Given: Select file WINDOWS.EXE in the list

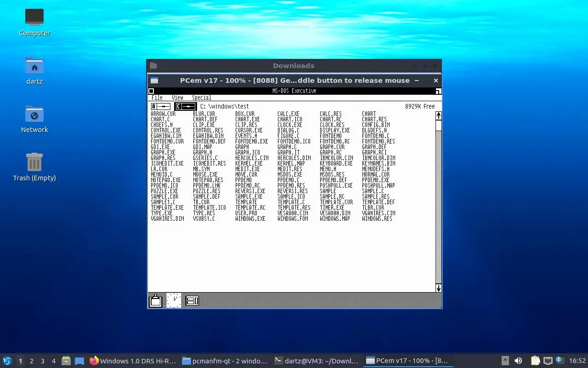Looking at the screenshot, I should coord(250,218).
